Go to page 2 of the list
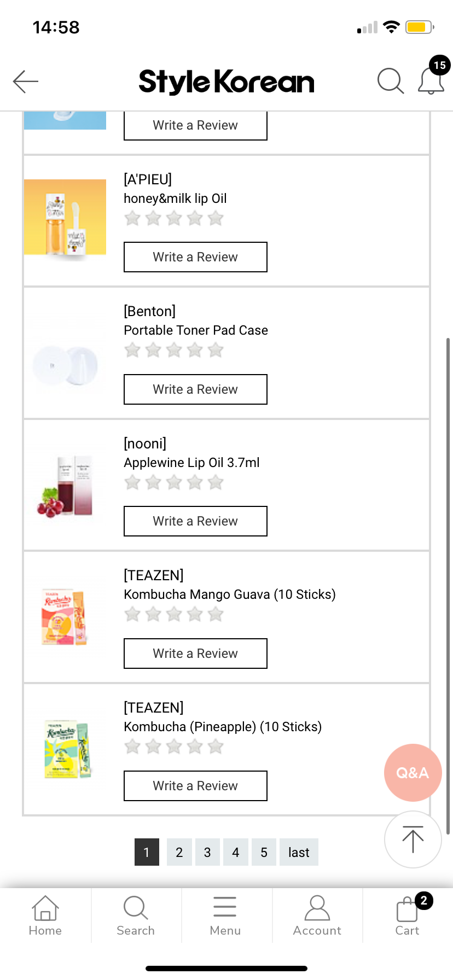This screenshot has height=980, width=453. [179, 852]
